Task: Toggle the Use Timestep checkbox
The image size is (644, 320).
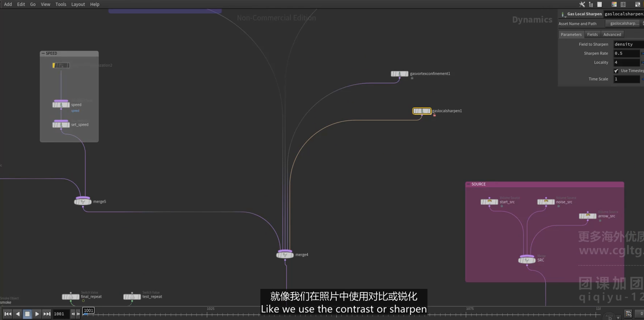Action: pos(616,71)
